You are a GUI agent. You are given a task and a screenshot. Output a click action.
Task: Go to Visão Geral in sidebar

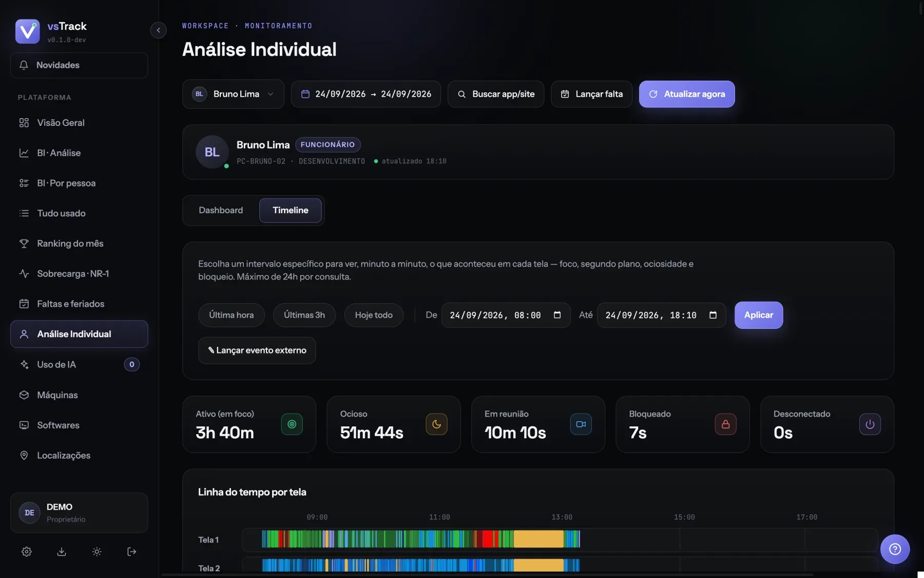[x=79, y=123]
